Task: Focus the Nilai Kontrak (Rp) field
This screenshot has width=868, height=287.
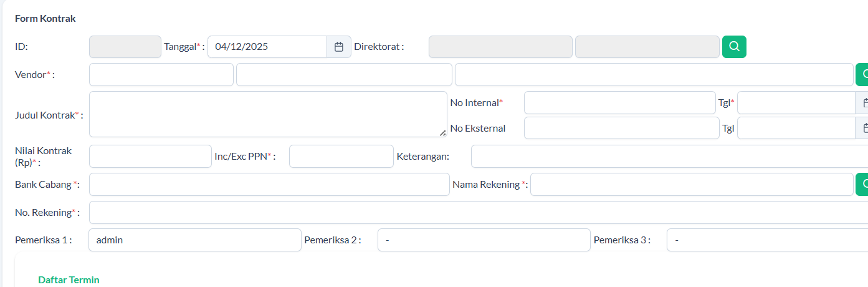Action: pos(150,157)
